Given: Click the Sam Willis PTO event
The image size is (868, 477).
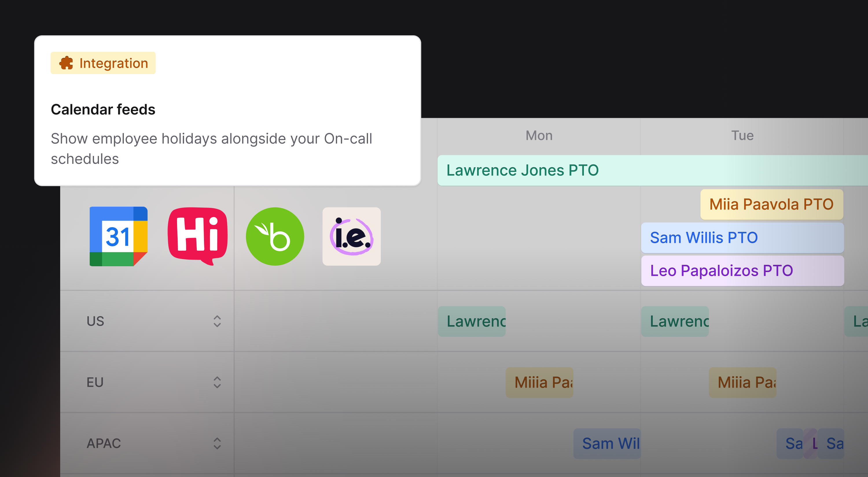Looking at the screenshot, I should [742, 238].
